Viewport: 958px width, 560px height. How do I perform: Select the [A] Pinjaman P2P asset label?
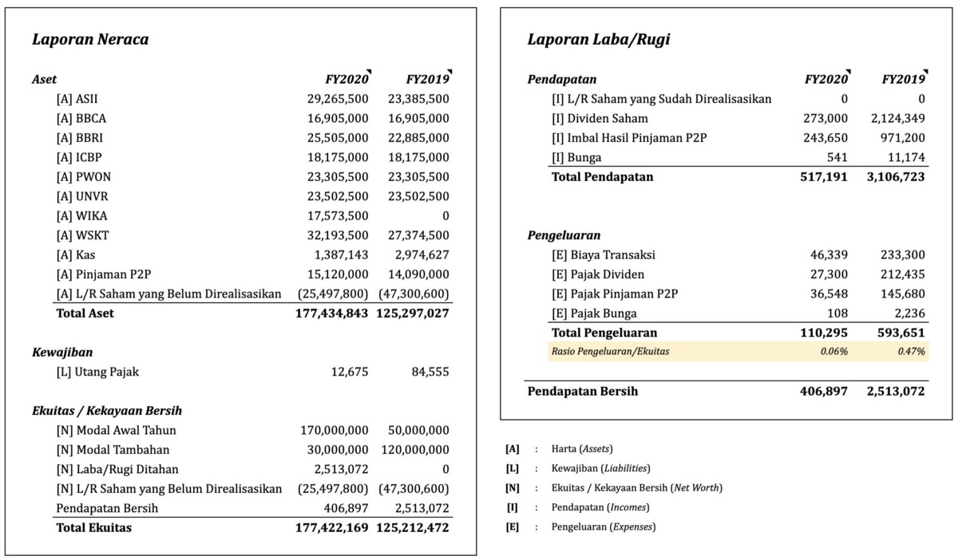coord(95,274)
